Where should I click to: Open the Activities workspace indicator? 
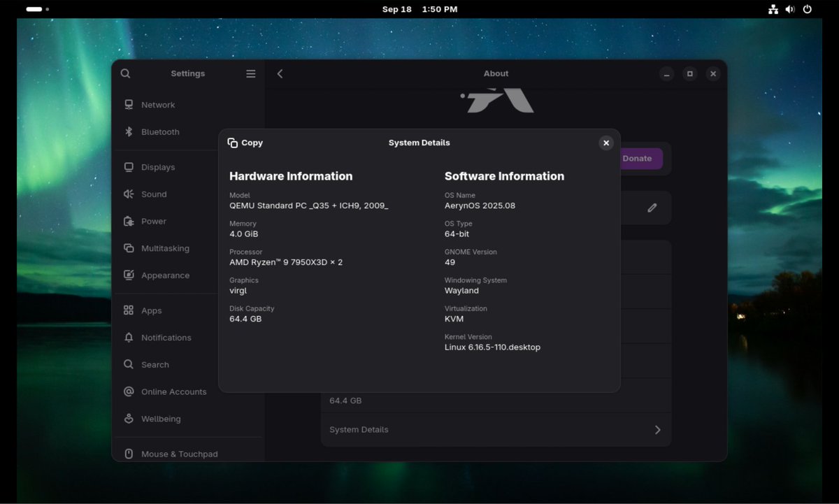point(38,9)
